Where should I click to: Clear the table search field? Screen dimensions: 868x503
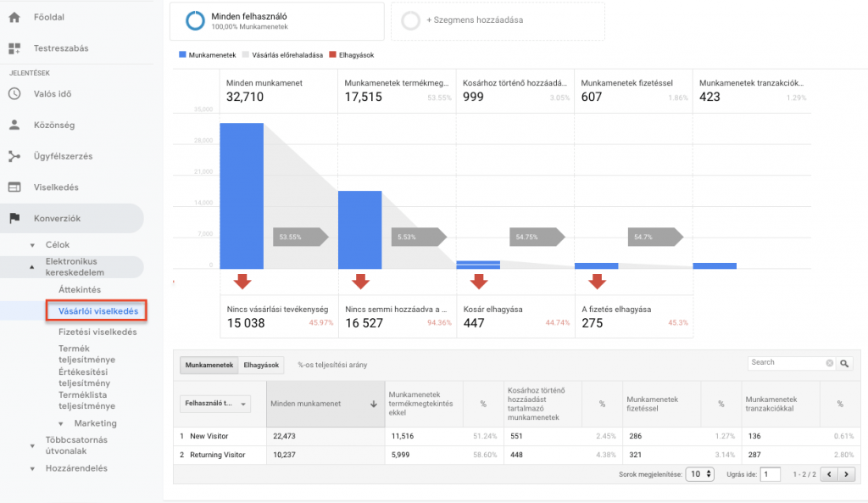[x=829, y=363]
